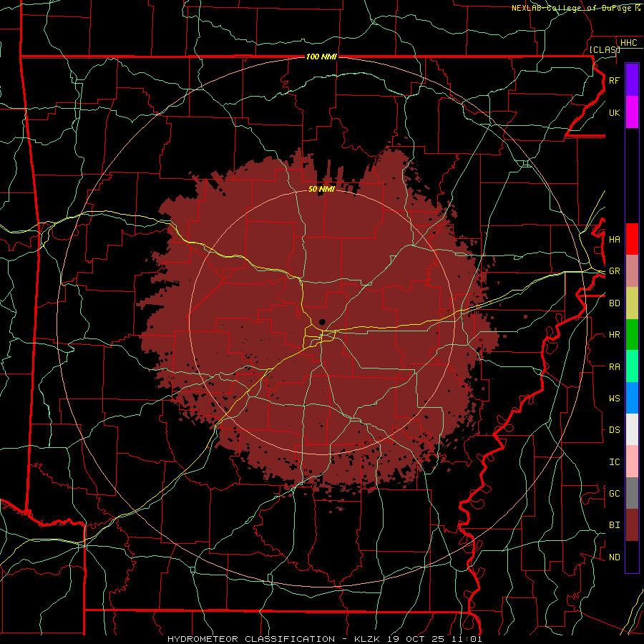The height and width of the screenshot is (644, 644).
Task: Click the RF purple legend swatch
Action: pos(632,80)
